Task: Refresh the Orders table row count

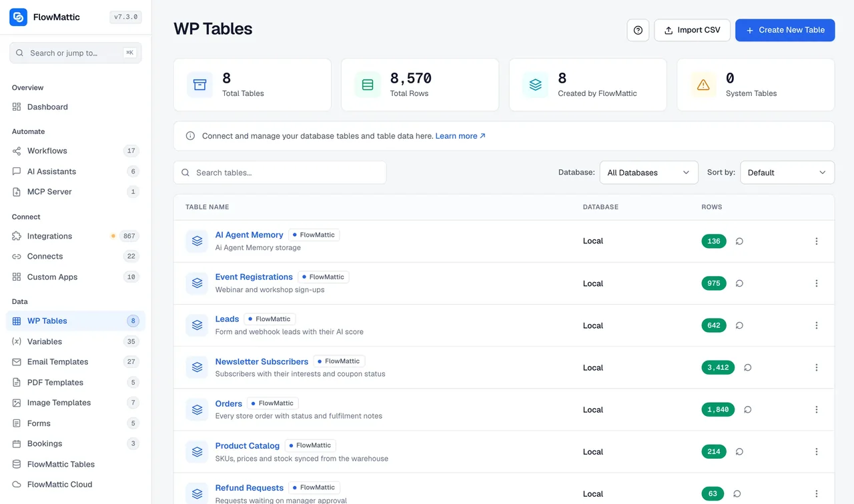Action: (x=747, y=409)
